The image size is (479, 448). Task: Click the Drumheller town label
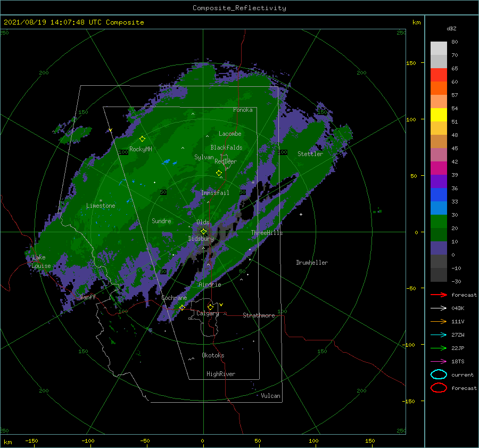pyautogui.click(x=312, y=263)
